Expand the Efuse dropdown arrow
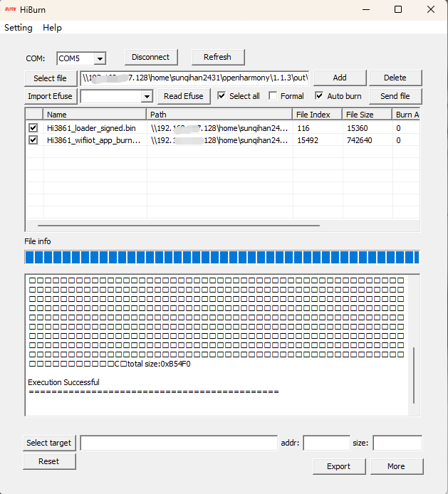448x494 pixels. [147, 96]
